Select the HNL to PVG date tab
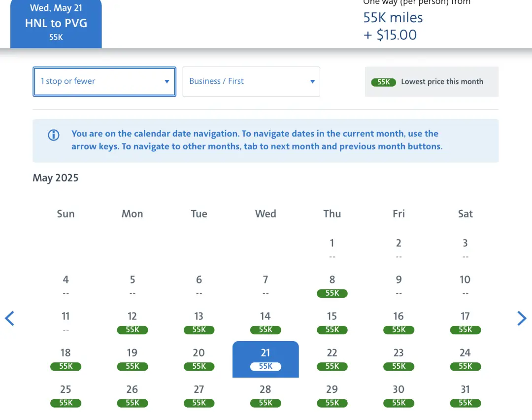Viewport: 532px width, 420px height. click(56, 23)
